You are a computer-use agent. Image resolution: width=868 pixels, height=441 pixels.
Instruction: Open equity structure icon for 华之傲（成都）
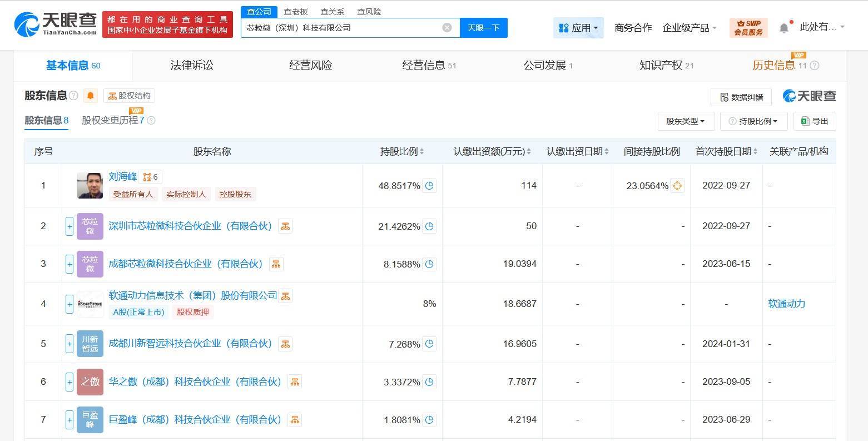[295, 381]
